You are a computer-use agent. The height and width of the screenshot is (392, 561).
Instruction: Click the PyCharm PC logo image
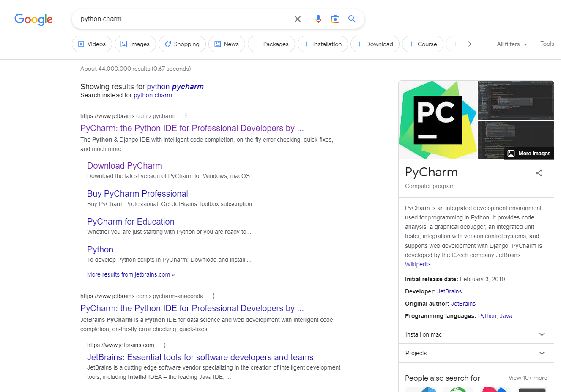coord(438,120)
